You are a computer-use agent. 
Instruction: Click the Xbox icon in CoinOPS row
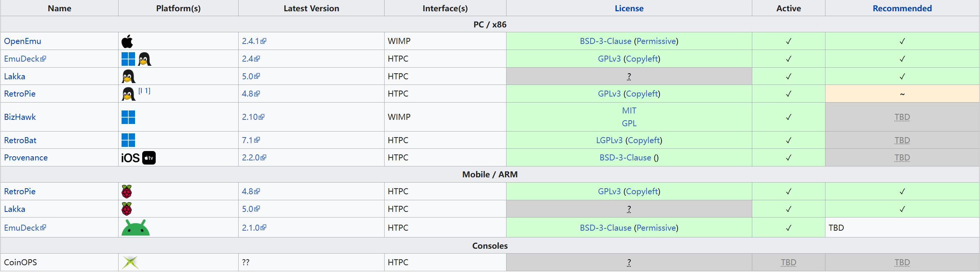pos(130,263)
